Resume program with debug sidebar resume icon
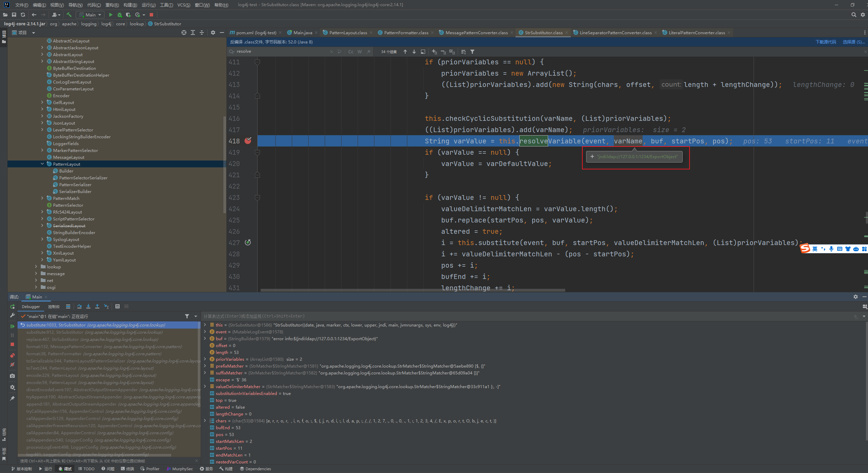The image size is (868, 473). [12, 326]
